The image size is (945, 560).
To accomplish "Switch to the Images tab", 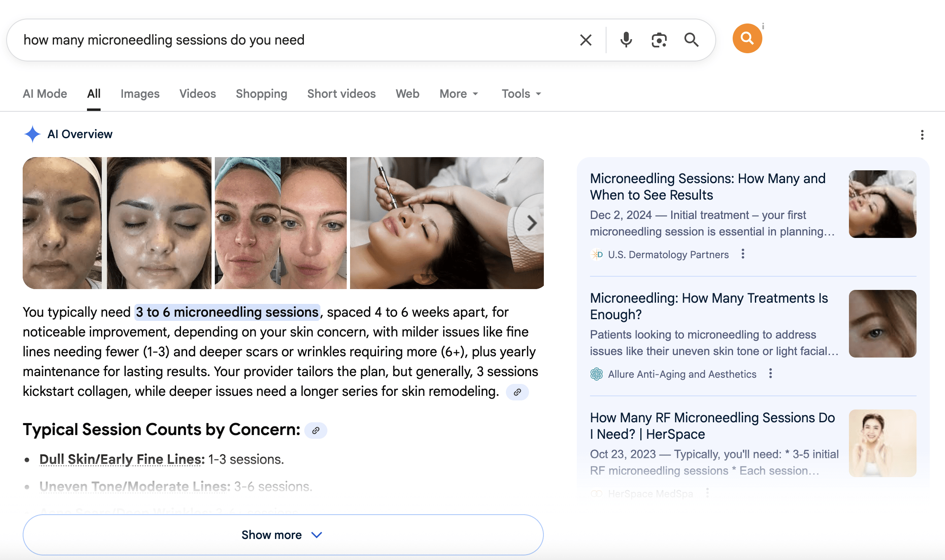I will pyautogui.click(x=140, y=94).
